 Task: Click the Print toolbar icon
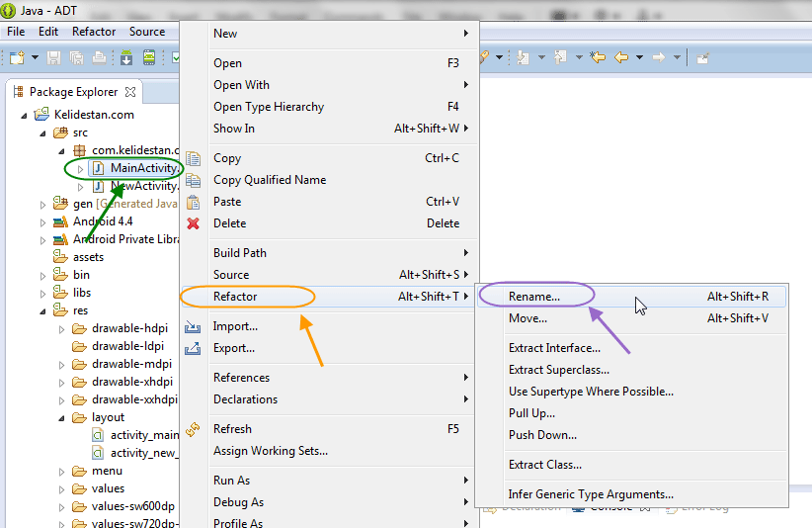(100, 57)
